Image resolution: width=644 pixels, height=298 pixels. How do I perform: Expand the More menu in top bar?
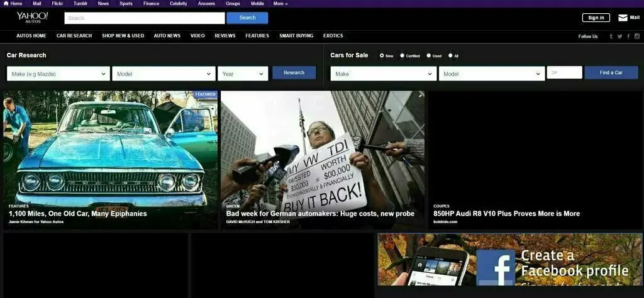(280, 3)
